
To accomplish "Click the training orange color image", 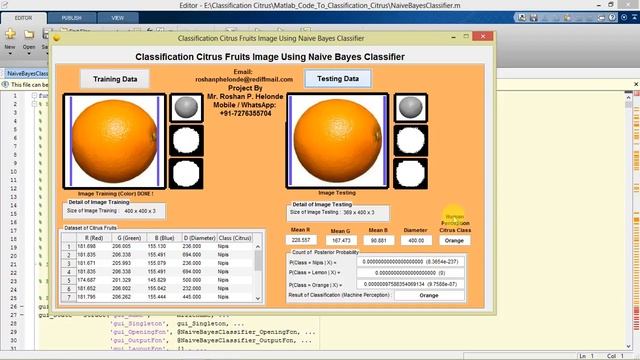I will tap(114, 141).
